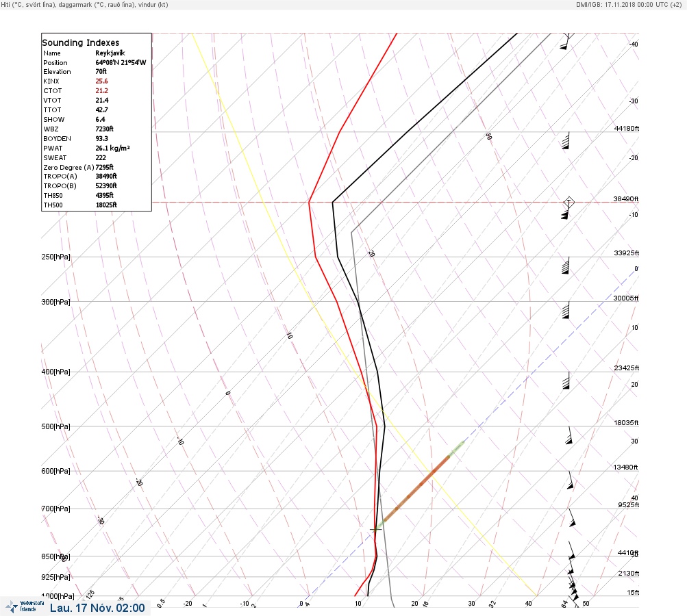
Task: Click the 'Zero Degree (A)' label
Action: (68, 167)
